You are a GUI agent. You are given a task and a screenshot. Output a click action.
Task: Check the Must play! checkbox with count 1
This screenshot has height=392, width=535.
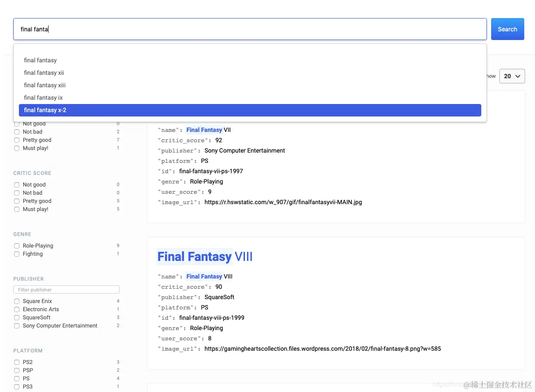[17, 148]
